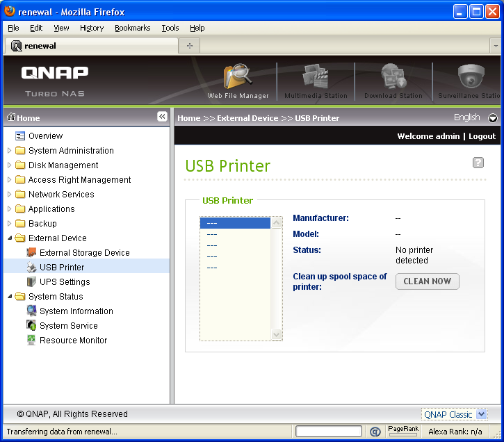Click the Overview page icon
504x442 pixels.
(20, 136)
